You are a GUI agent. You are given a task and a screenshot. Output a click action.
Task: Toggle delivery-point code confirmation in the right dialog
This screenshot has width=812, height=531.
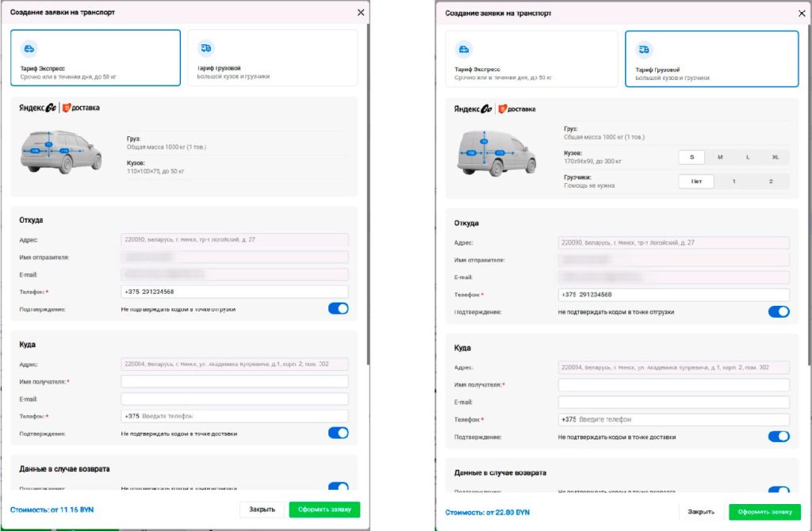pyautogui.click(x=779, y=436)
